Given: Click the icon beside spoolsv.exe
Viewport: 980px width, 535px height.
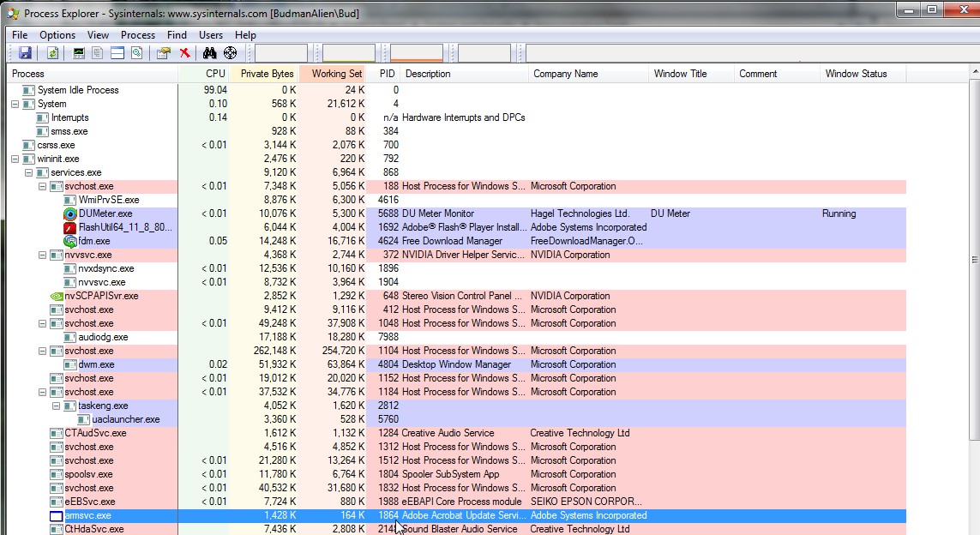Looking at the screenshot, I should pos(57,475).
